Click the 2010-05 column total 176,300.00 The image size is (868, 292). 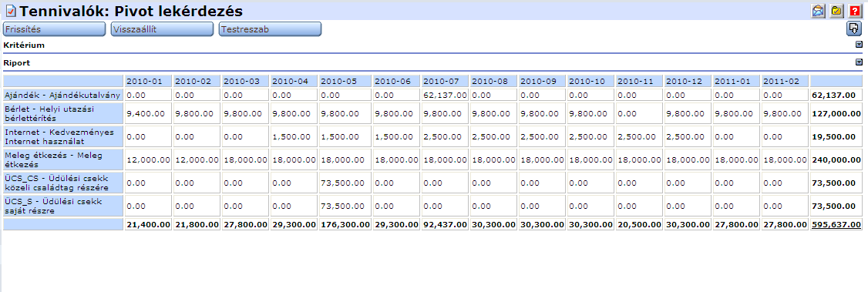point(345,224)
